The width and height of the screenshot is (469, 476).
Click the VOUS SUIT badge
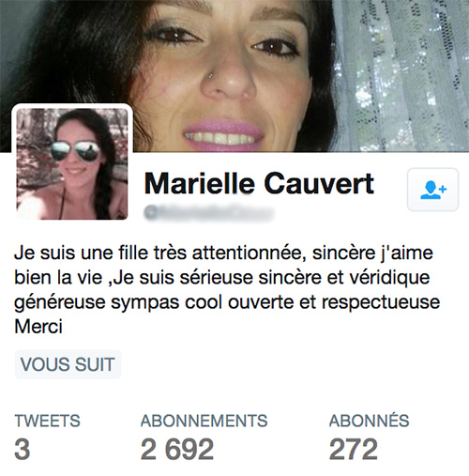pos(68,364)
